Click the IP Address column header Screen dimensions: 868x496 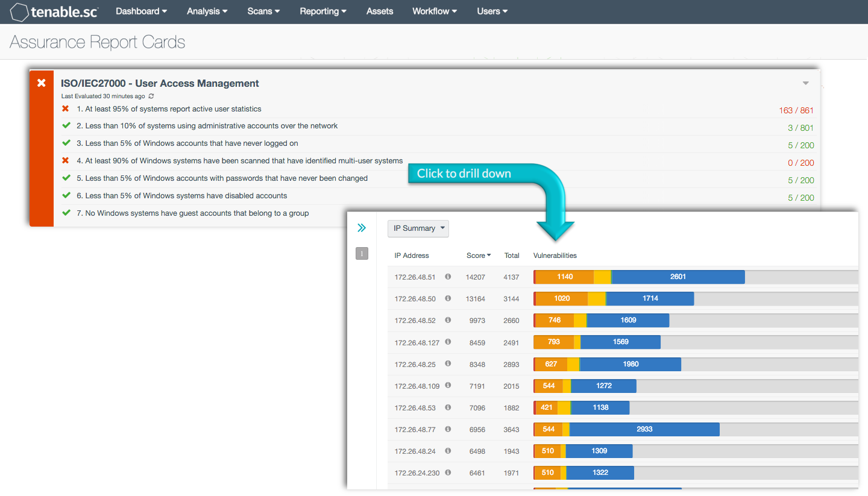(x=412, y=256)
